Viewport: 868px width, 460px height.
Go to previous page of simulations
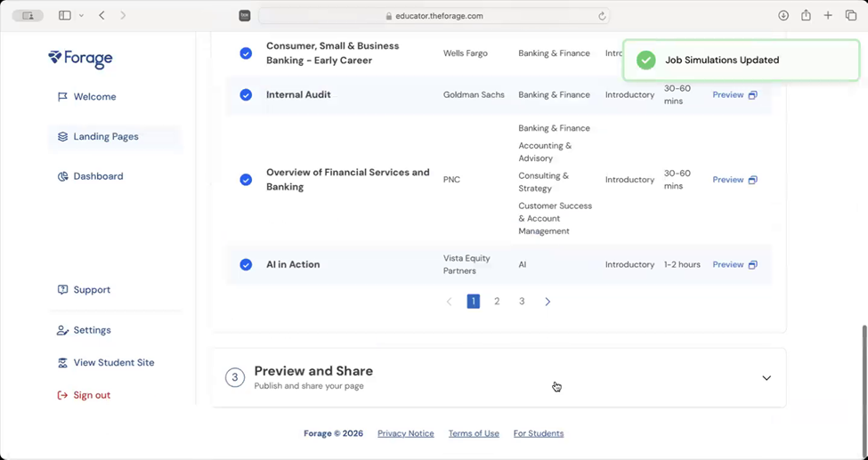[449, 302]
